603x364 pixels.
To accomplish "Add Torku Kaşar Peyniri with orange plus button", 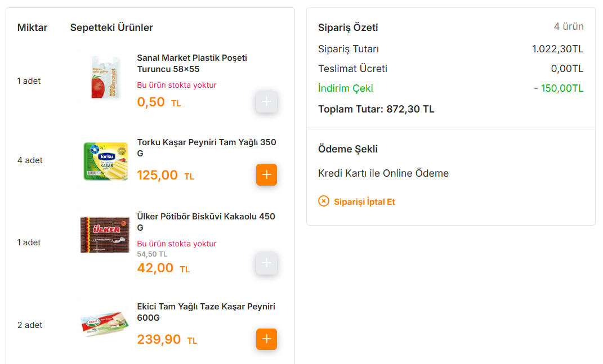I will (x=266, y=174).
